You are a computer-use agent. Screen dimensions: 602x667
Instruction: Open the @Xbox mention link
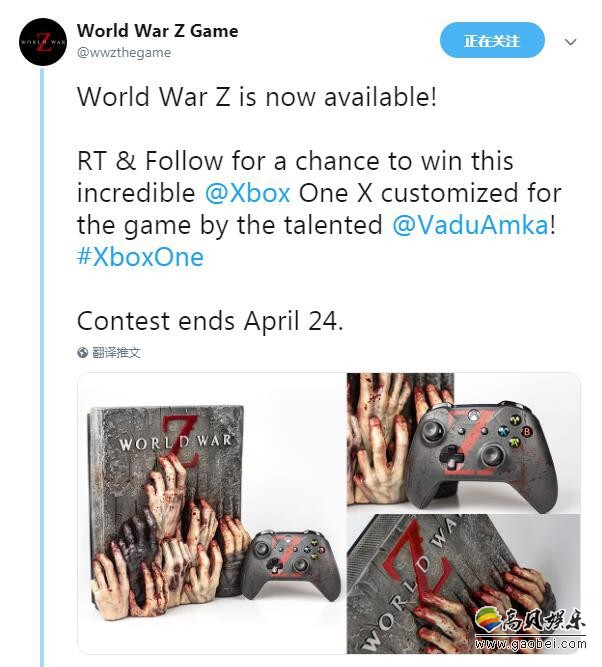coord(248,193)
